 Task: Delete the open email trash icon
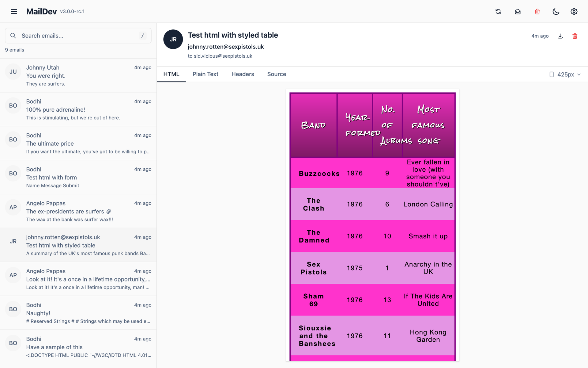[x=575, y=36]
